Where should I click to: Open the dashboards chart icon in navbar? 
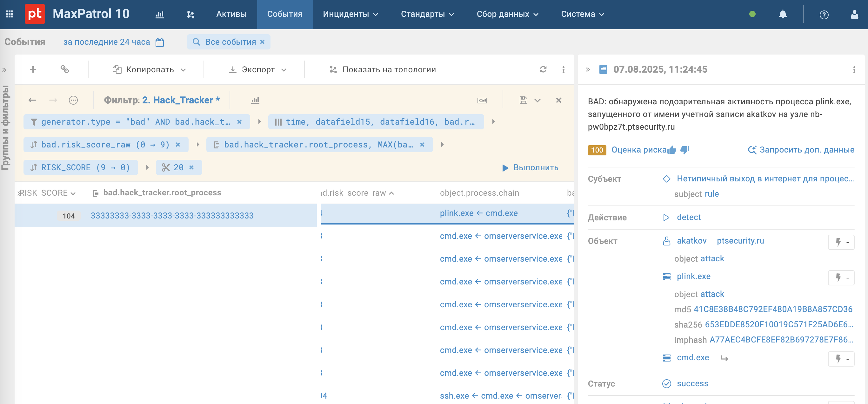[x=160, y=15]
